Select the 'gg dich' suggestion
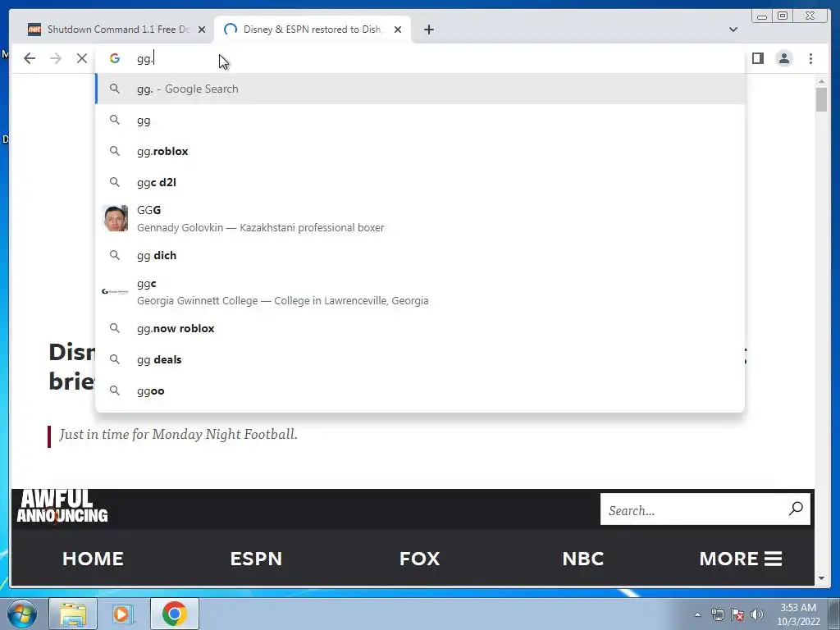This screenshot has width=840, height=630. click(420, 256)
